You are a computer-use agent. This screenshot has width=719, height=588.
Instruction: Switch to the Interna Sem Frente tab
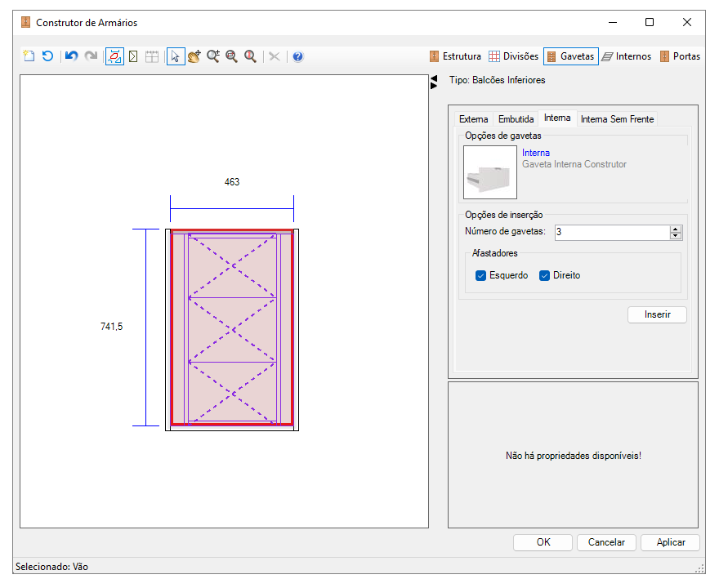617,119
